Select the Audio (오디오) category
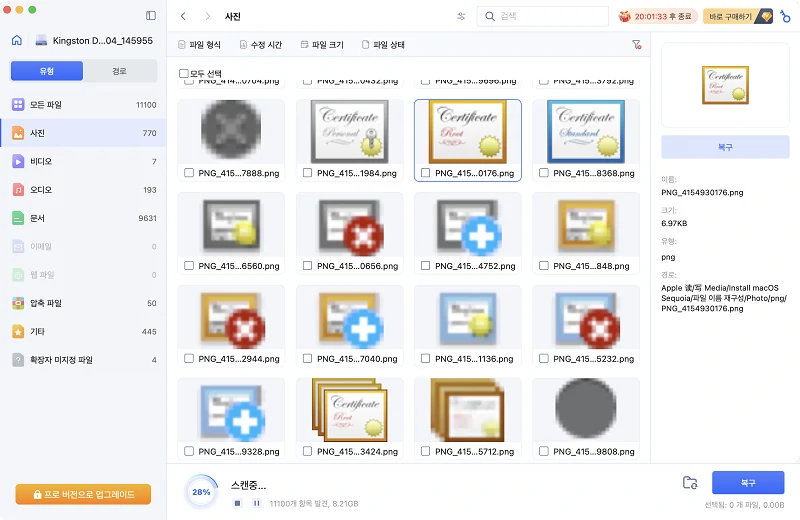Viewport: 800px width, 520px height. (83, 190)
